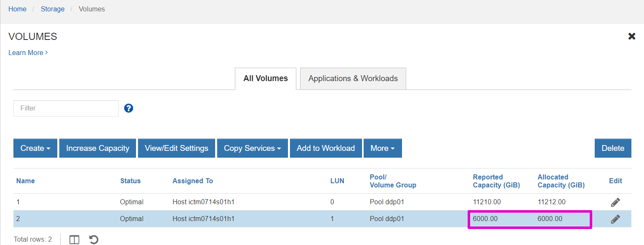Sort by the Status column header
This screenshot has height=245, width=644.
130,181
